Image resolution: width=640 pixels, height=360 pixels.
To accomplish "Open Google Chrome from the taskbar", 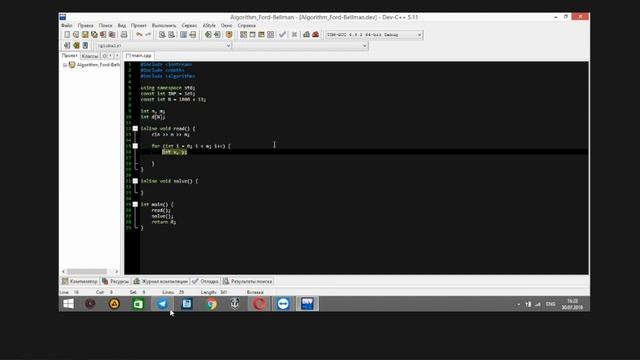I will click(211, 304).
